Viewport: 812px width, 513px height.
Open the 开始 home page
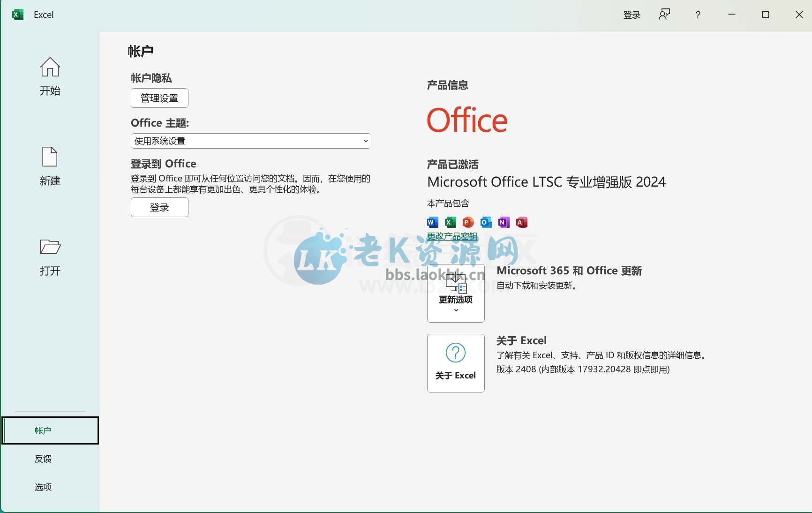[x=50, y=76]
